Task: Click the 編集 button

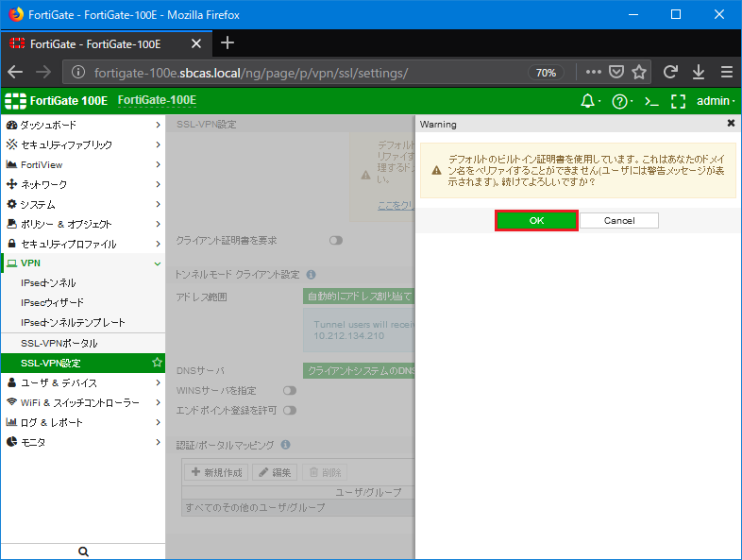Action: (x=275, y=472)
